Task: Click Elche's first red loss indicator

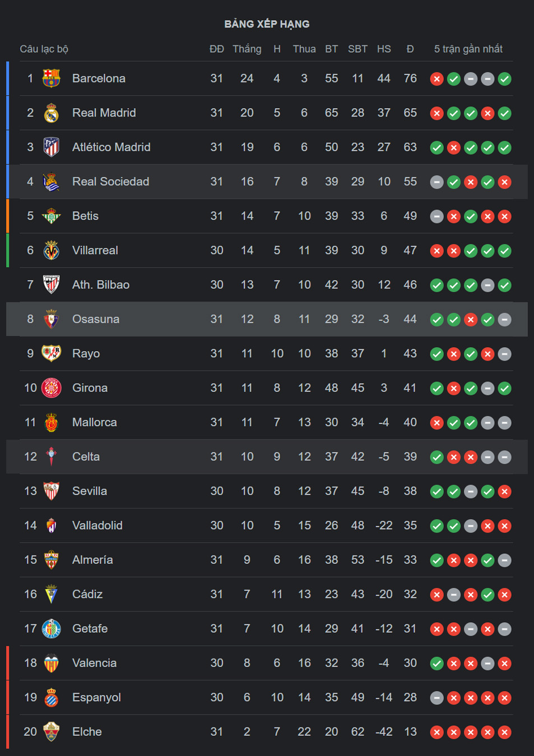Action: pos(437,732)
